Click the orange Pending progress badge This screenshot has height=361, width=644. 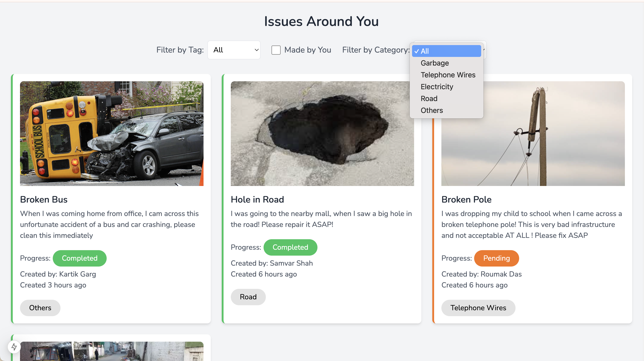[x=496, y=258]
